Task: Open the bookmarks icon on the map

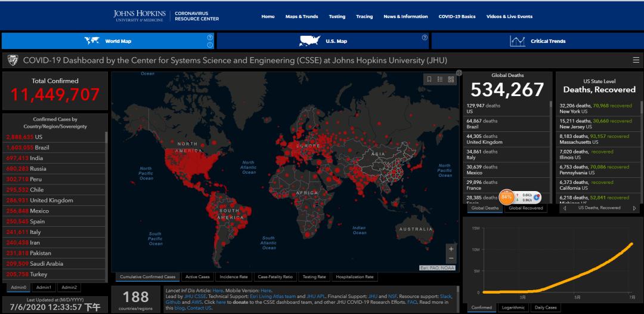Action: pos(429,79)
